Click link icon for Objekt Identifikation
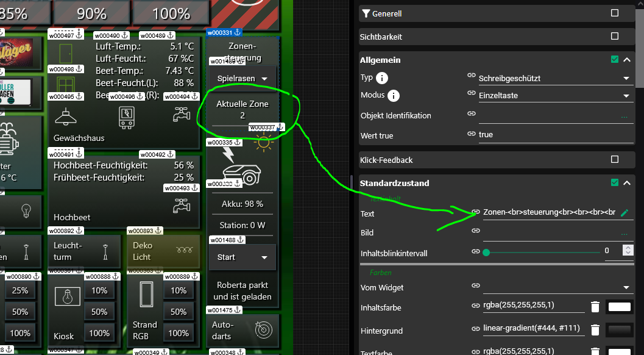This screenshot has height=355, width=644. (x=472, y=113)
